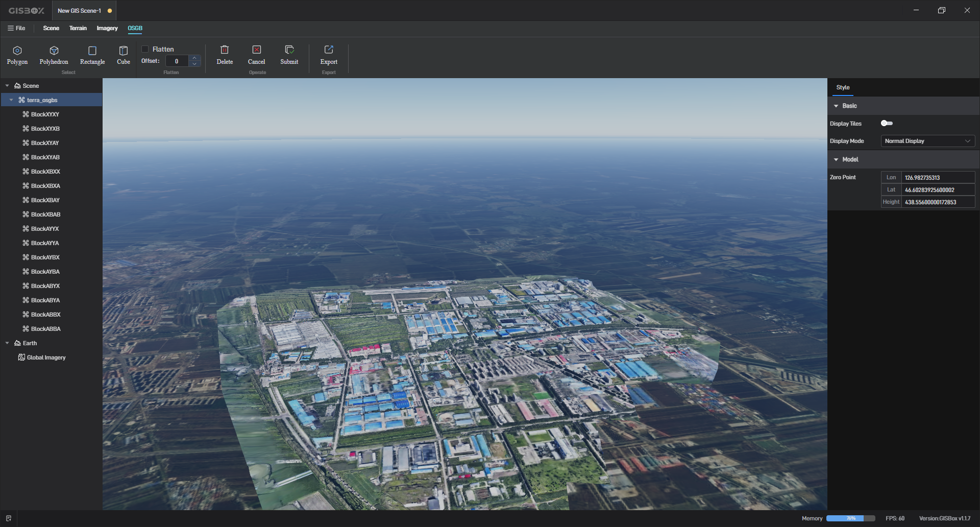Click the Lat zero point field
Viewport: 980px width, 527px height.
[938, 190]
